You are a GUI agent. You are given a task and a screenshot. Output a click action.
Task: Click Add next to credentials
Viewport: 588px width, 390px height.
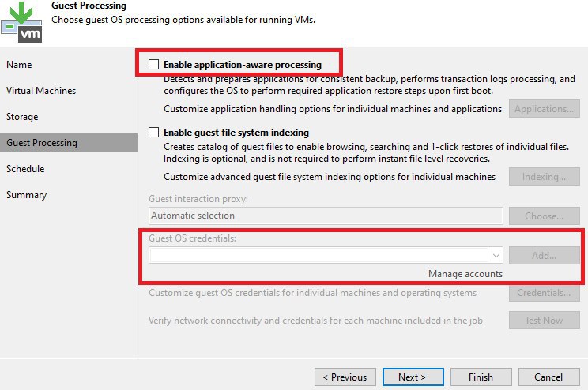545,255
